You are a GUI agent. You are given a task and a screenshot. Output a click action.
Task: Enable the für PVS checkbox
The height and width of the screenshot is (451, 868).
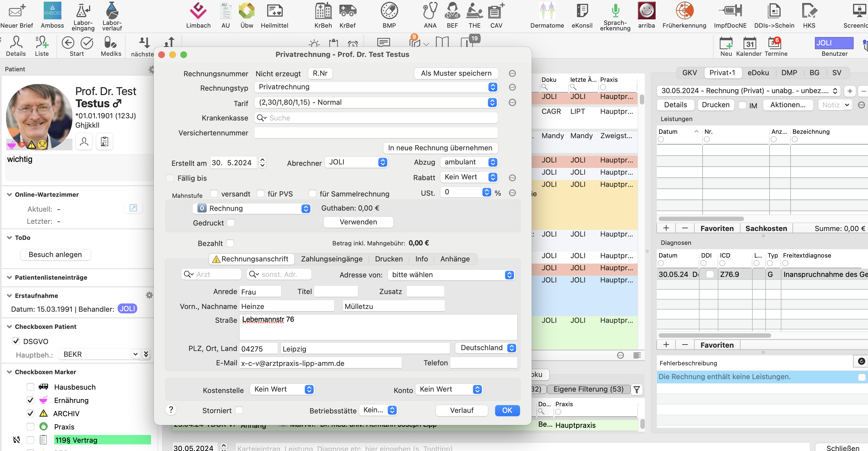click(x=261, y=193)
